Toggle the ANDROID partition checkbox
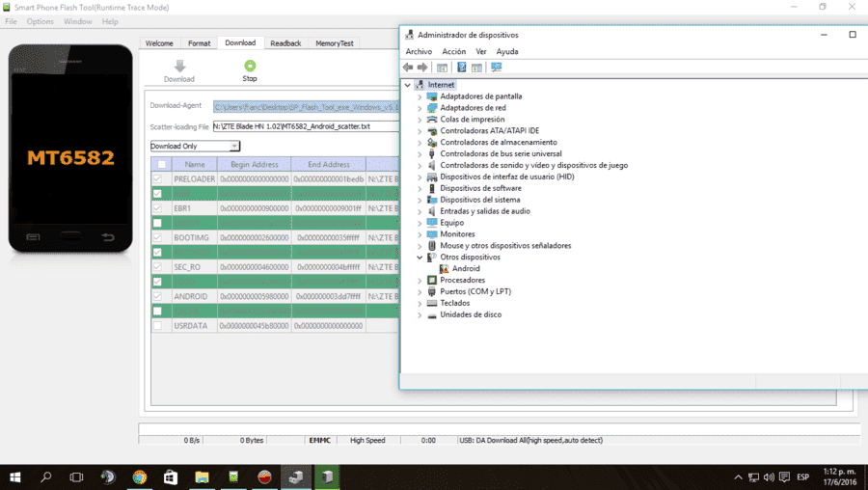 pyautogui.click(x=158, y=296)
